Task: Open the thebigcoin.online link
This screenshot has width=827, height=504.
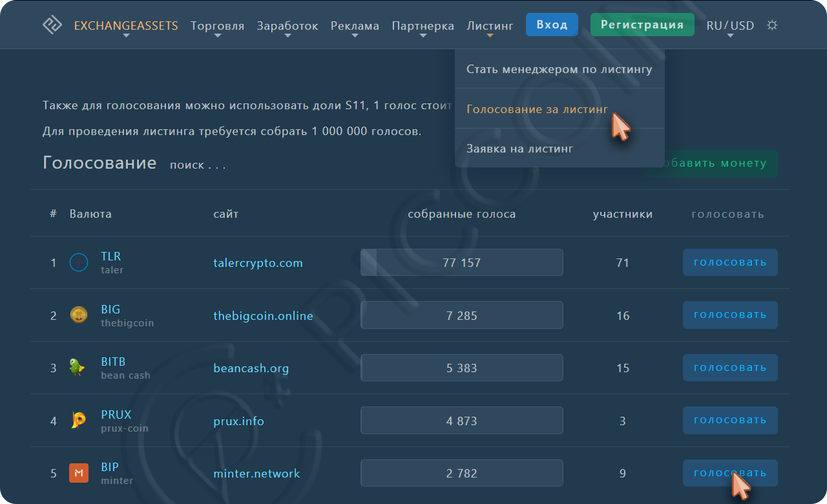Action: [263, 316]
